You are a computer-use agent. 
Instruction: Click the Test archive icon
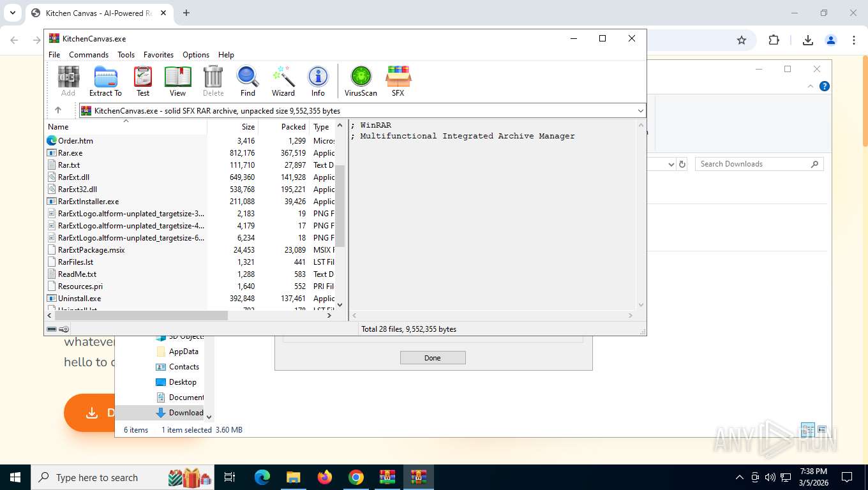coord(143,81)
